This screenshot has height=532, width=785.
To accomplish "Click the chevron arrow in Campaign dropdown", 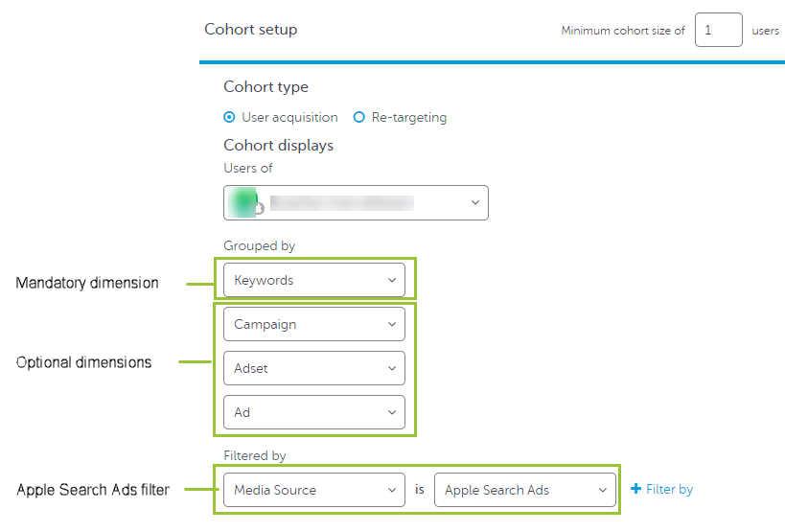I will (392, 324).
